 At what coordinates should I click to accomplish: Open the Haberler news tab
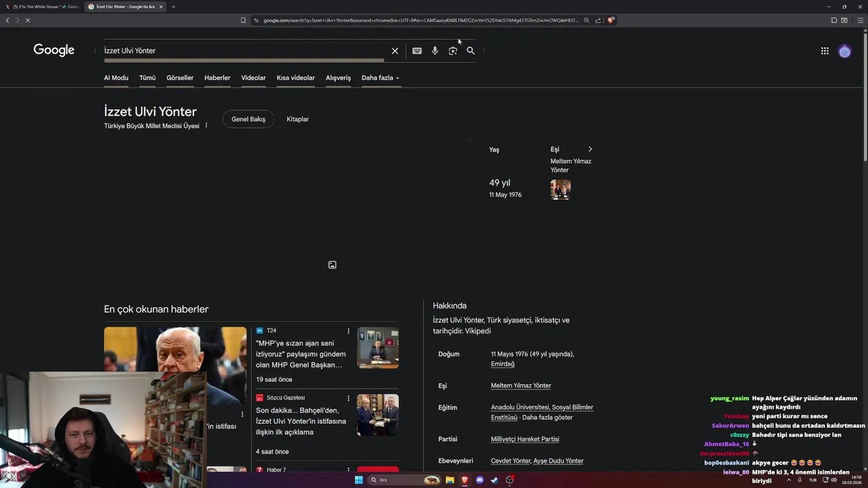pos(217,78)
